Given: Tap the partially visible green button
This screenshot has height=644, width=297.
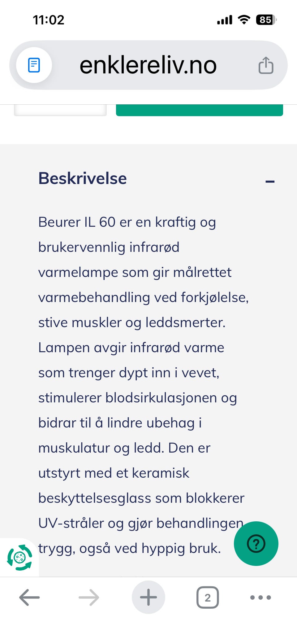Looking at the screenshot, I should point(200,110).
